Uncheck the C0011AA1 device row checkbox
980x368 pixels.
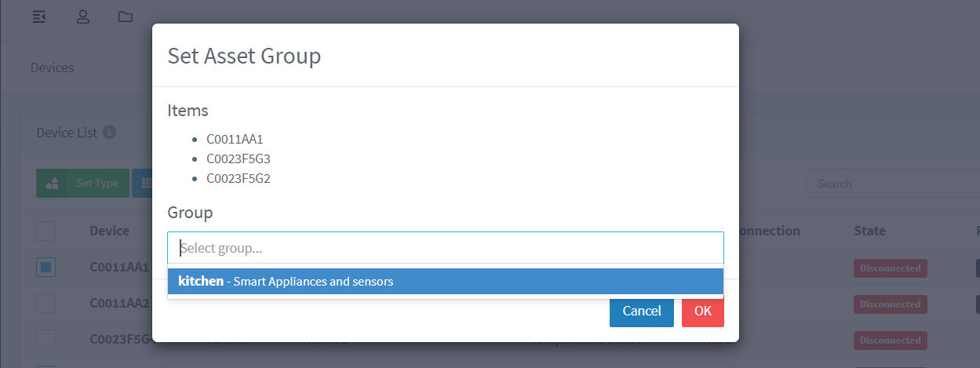pos(46,268)
